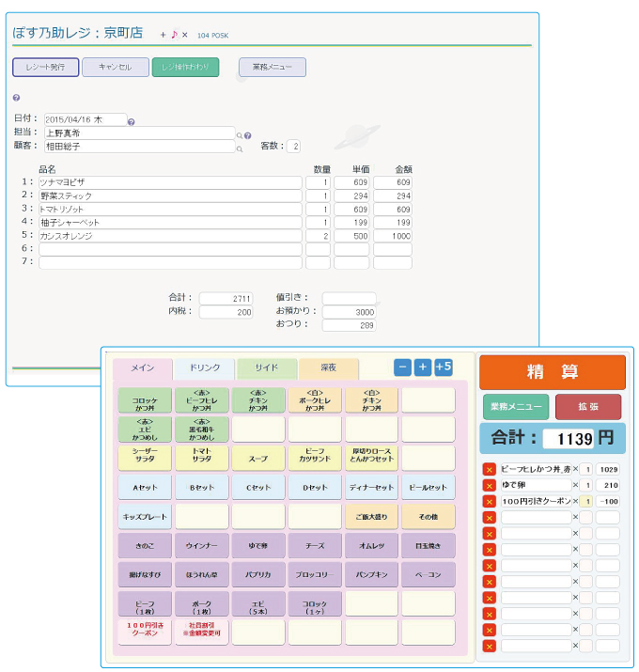Screen dimensions: 639x672
Task: Click the magnifier icon beside 顧客 field
Action: tap(240, 148)
